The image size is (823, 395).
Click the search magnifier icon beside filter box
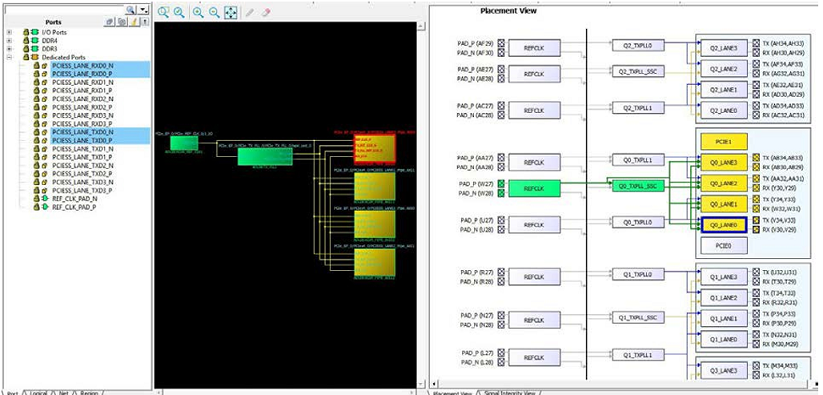131,10
